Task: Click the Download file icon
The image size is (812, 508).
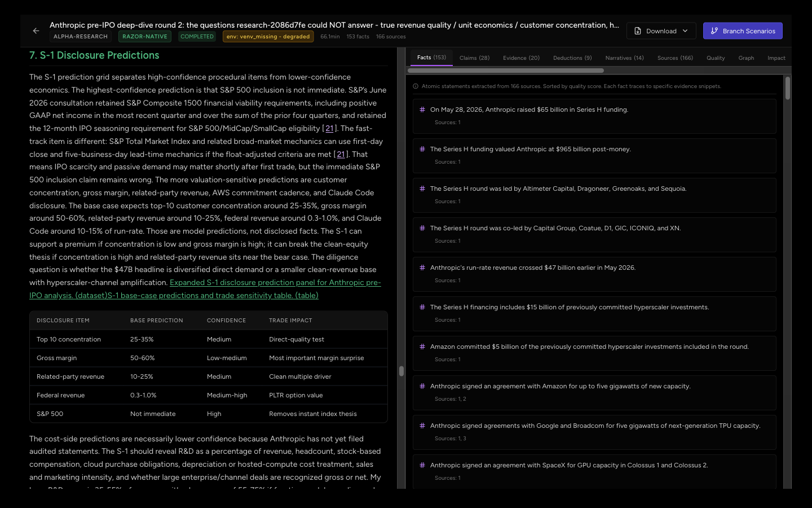Action: click(x=638, y=31)
